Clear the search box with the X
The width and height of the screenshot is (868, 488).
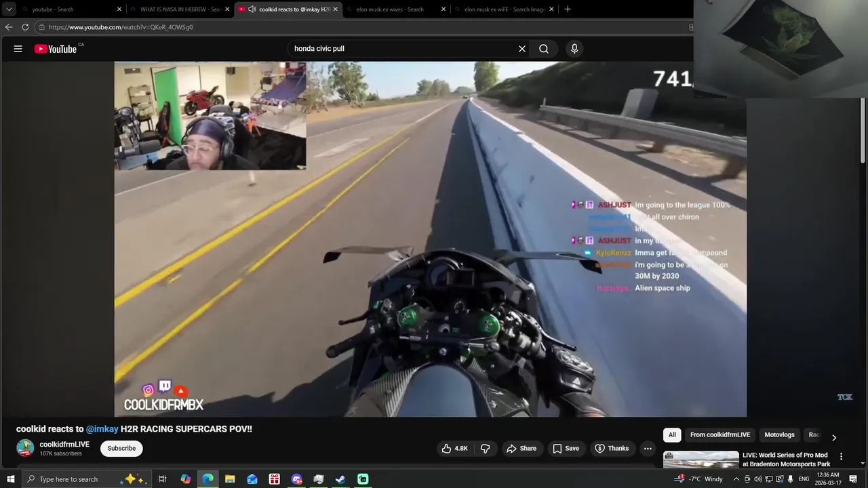coord(522,49)
